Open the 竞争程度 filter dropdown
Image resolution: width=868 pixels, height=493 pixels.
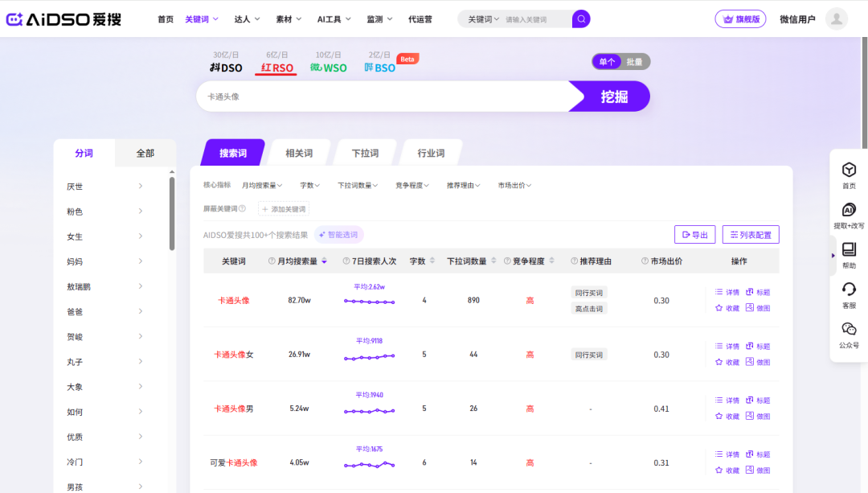coord(410,184)
